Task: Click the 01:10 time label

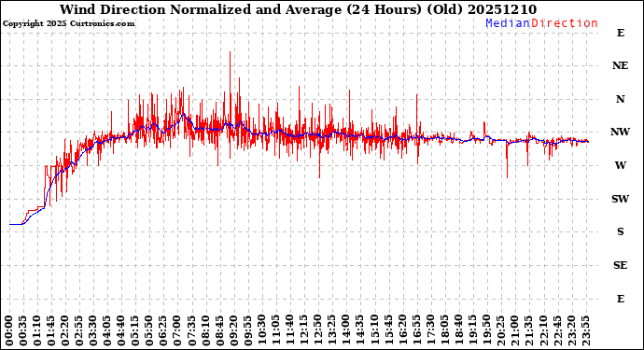Action: click(37, 330)
